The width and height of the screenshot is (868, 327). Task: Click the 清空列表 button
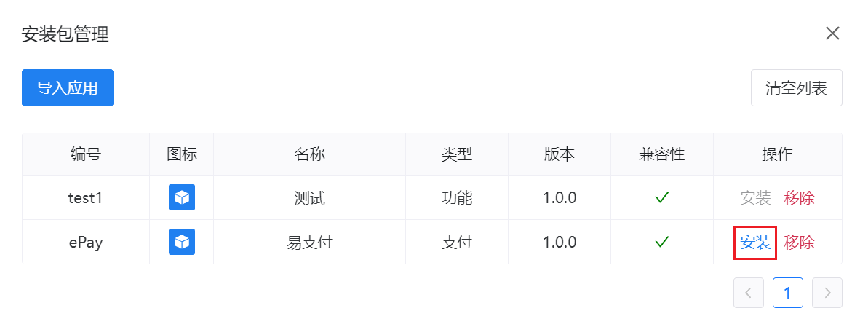pos(796,88)
